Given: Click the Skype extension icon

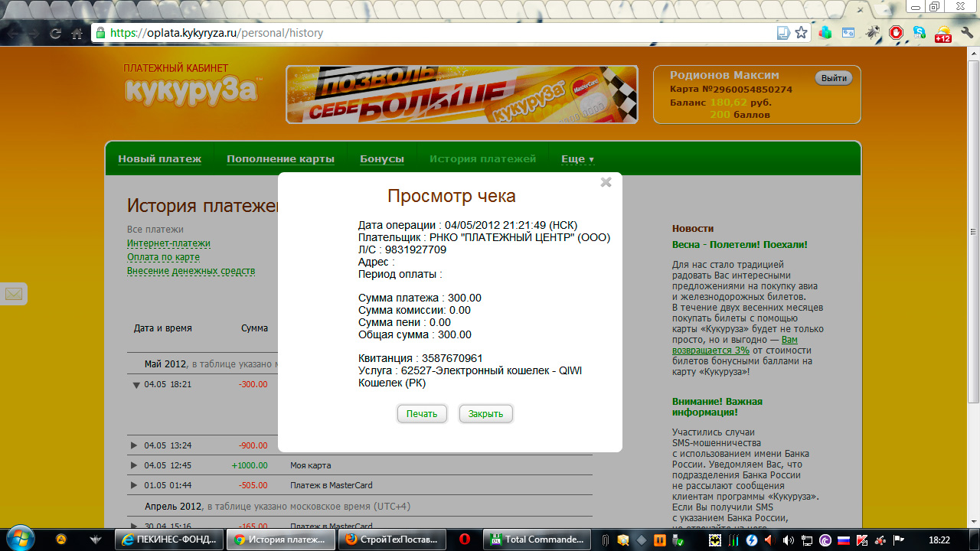Looking at the screenshot, I should (919, 33).
